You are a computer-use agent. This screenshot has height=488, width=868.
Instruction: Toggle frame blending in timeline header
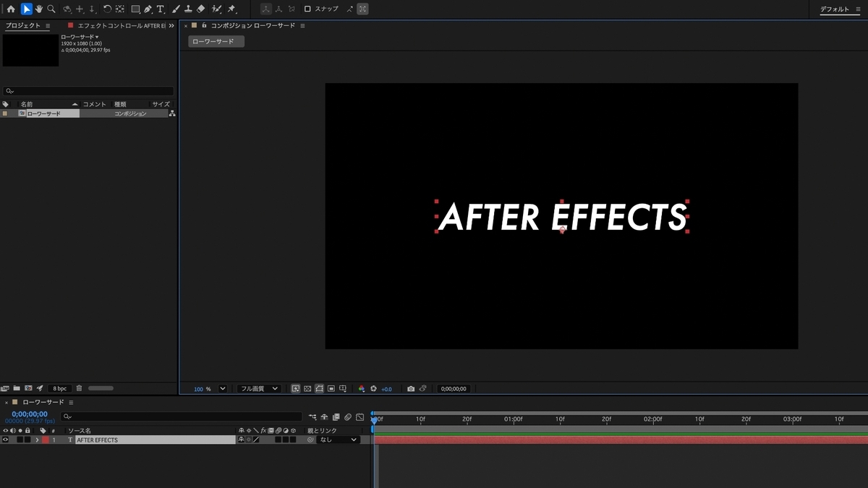coord(336,417)
